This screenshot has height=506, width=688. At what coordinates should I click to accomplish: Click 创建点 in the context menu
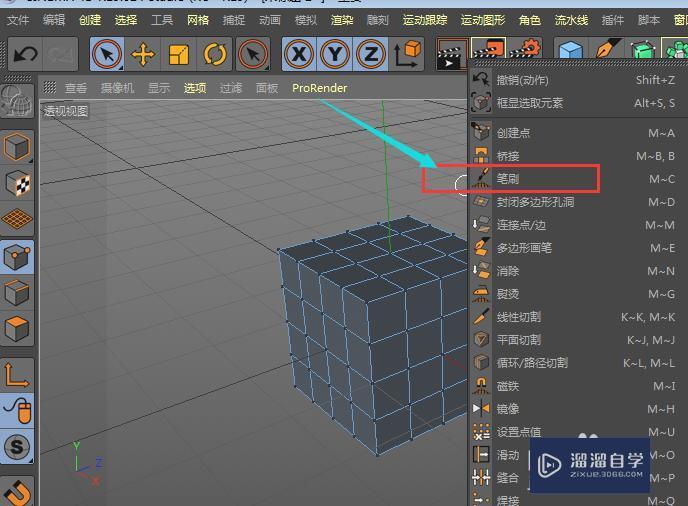click(513, 133)
